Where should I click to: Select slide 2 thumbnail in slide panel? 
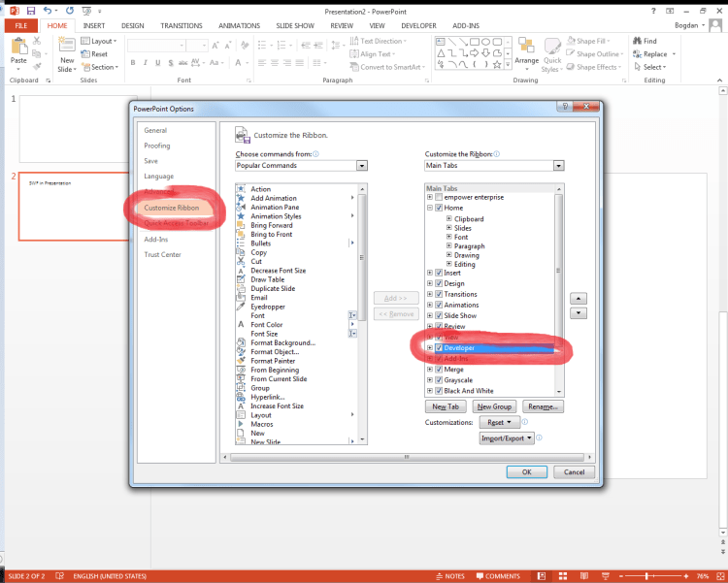[75, 207]
